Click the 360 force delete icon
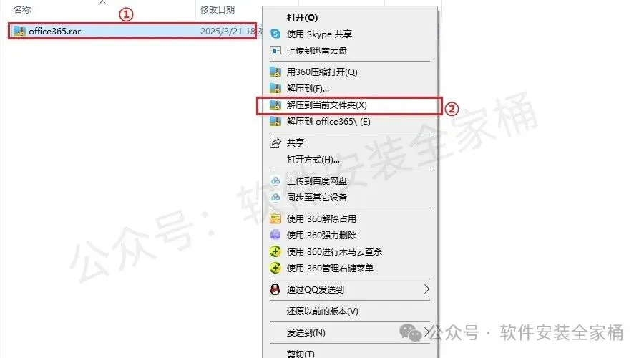The image size is (644, 358). [275, 235]
